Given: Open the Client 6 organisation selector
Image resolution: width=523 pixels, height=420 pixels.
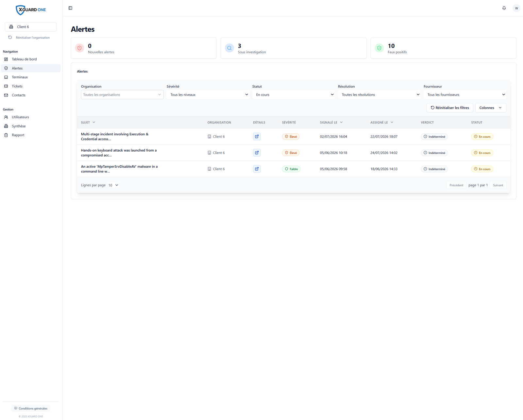Looking at the screenshot, I should (31, 27).
